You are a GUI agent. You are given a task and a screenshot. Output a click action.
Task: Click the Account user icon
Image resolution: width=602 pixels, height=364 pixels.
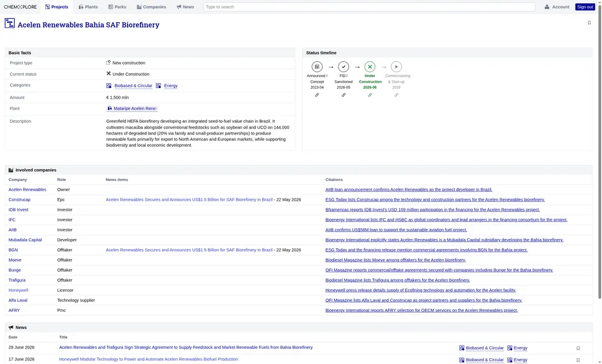(547, 7)
